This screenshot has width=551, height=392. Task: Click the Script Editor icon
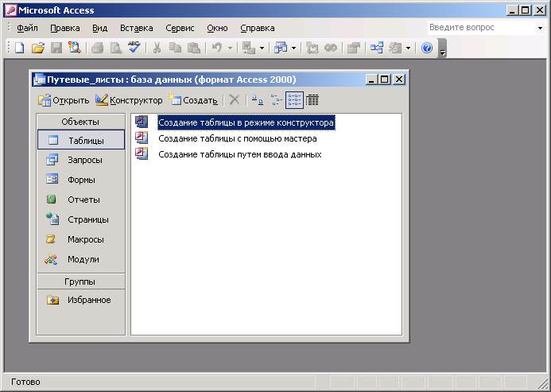coord(330,48)
